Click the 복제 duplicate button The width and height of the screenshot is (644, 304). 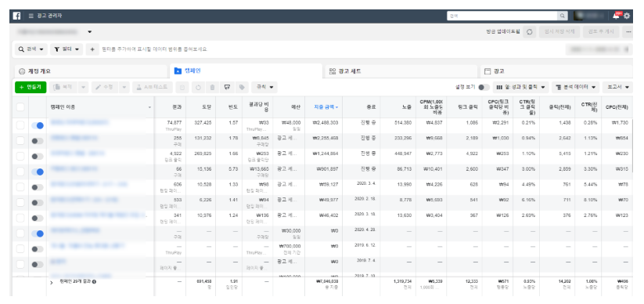coord(64,87)
